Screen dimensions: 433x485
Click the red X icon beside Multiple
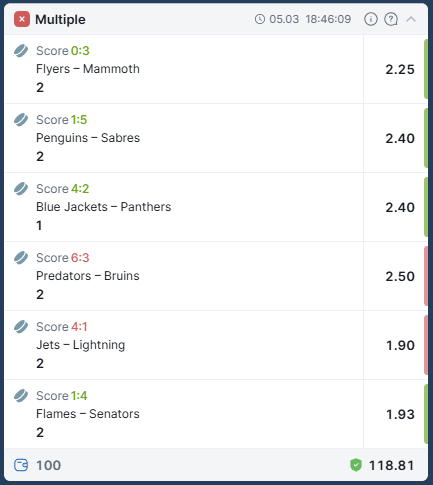tap(22, 19)
